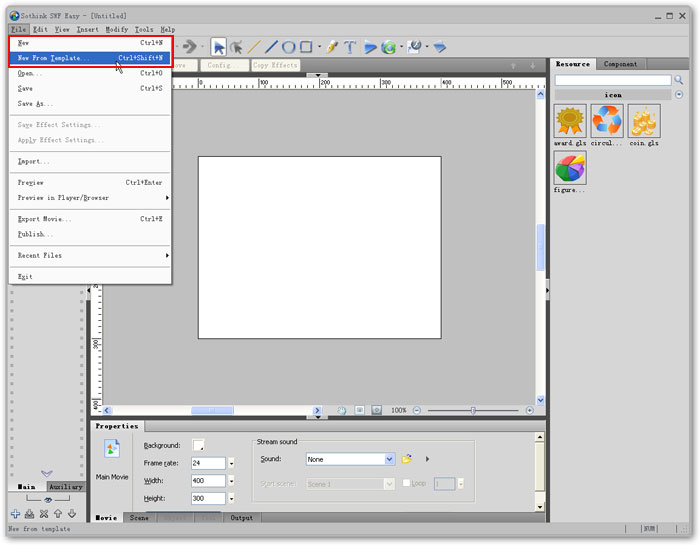700x545 pixels.
Task: Select the Text tool
Action: (350, 47)
